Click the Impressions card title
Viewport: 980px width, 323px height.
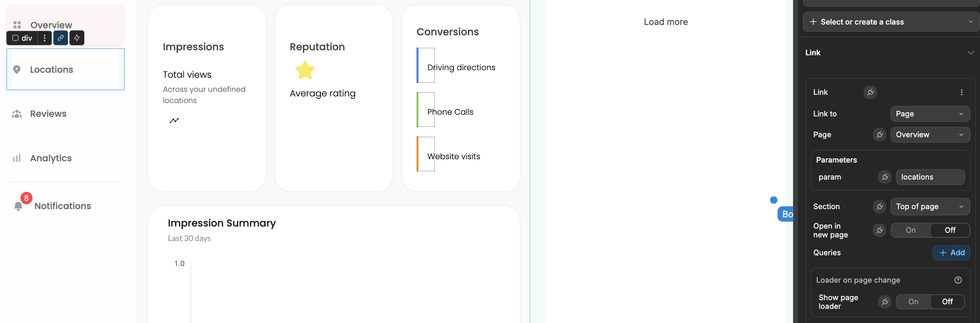tap(193, 47)
